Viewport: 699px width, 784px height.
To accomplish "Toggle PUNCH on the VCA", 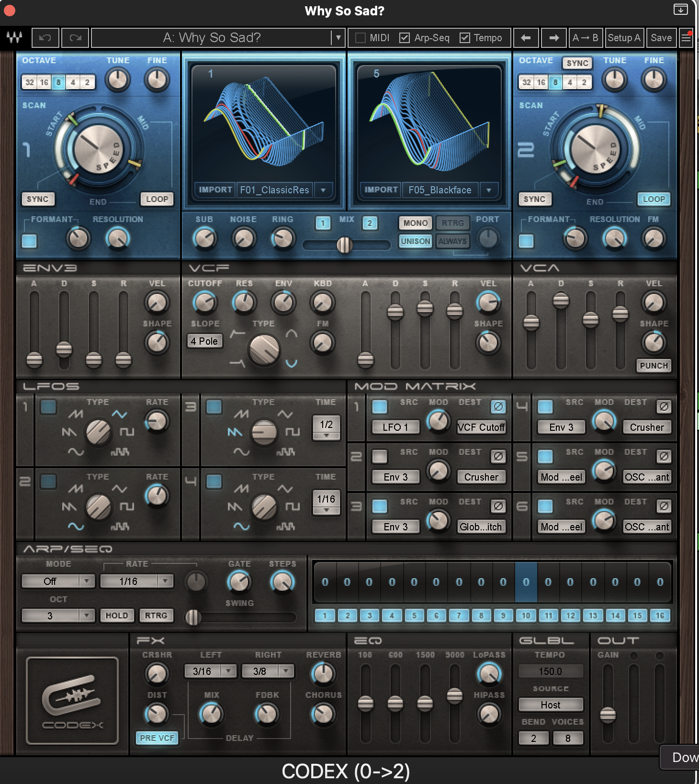I will [654, 366].
